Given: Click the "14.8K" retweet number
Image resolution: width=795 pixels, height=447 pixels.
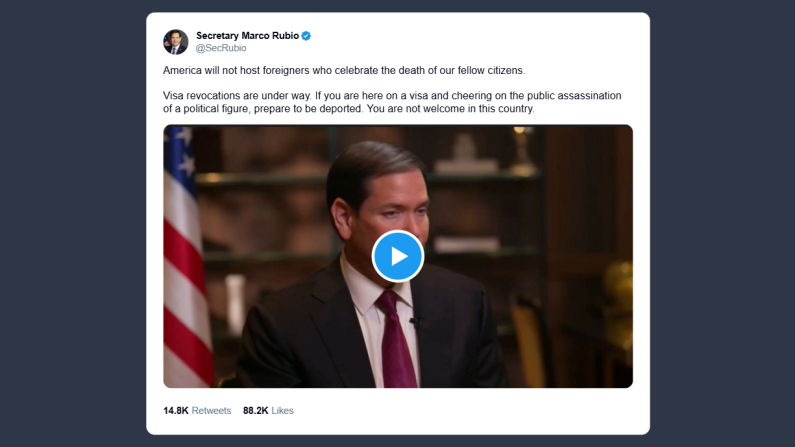Looking at the screenshot, I should pos(176,411).
